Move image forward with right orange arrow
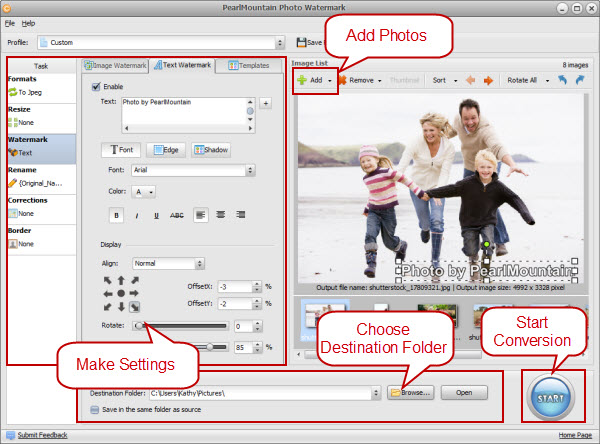 (490, 78)
